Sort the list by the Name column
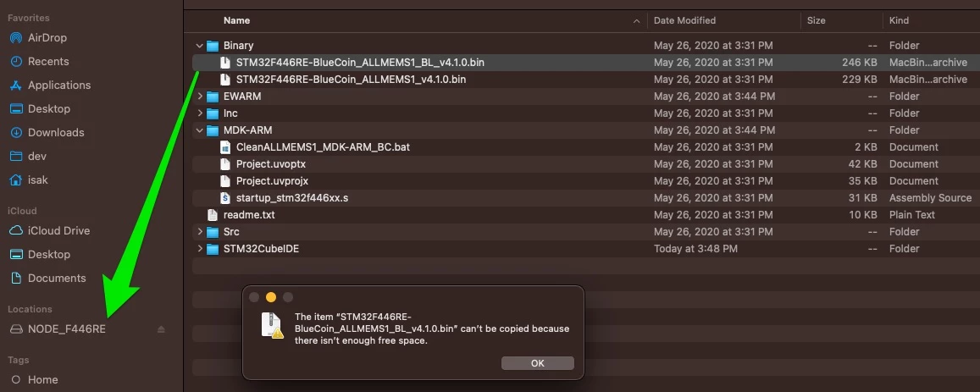Viewport: 980px width, 392px height. point(416,20)
